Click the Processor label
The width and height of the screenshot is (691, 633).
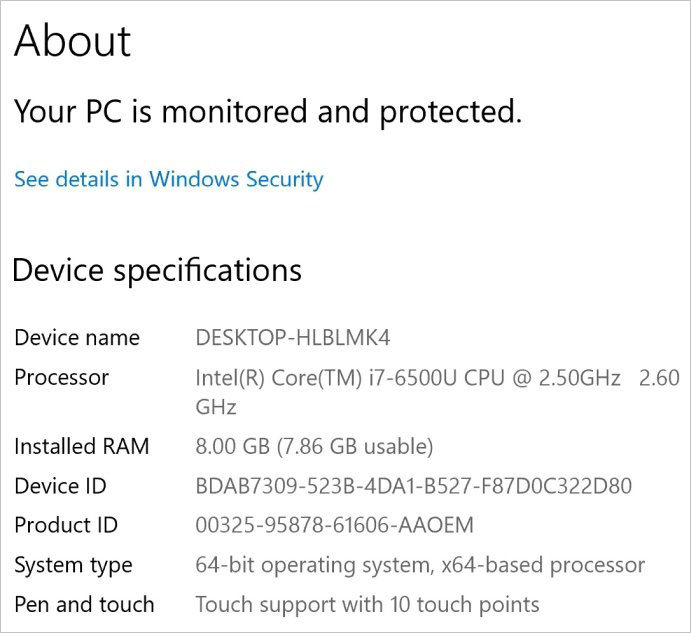point(61,377)
